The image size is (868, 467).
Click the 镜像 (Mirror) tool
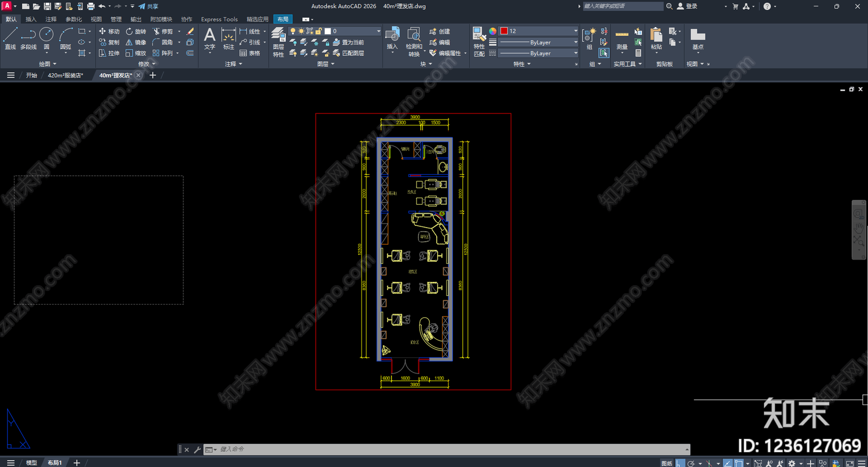click(136, 42)
